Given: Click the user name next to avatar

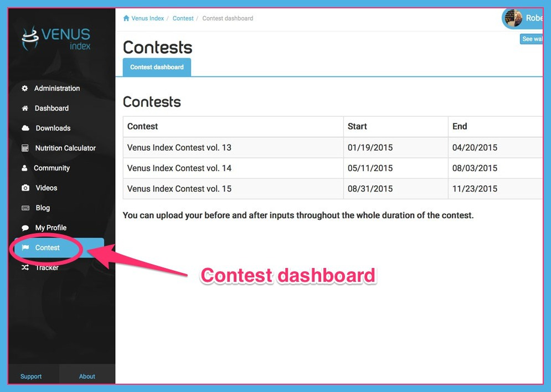Looking at the screenshot, I should pyautogui.click(x=534, y=18).
